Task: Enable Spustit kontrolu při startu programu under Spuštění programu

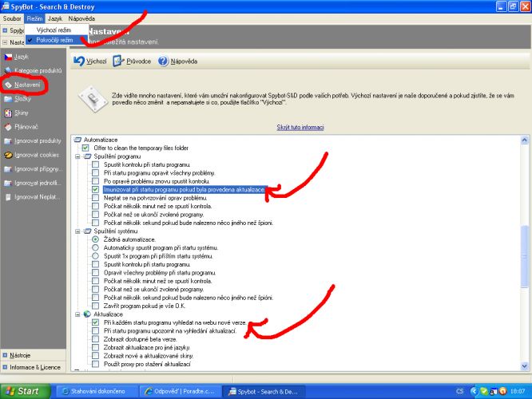Action: tap(95, 164)
